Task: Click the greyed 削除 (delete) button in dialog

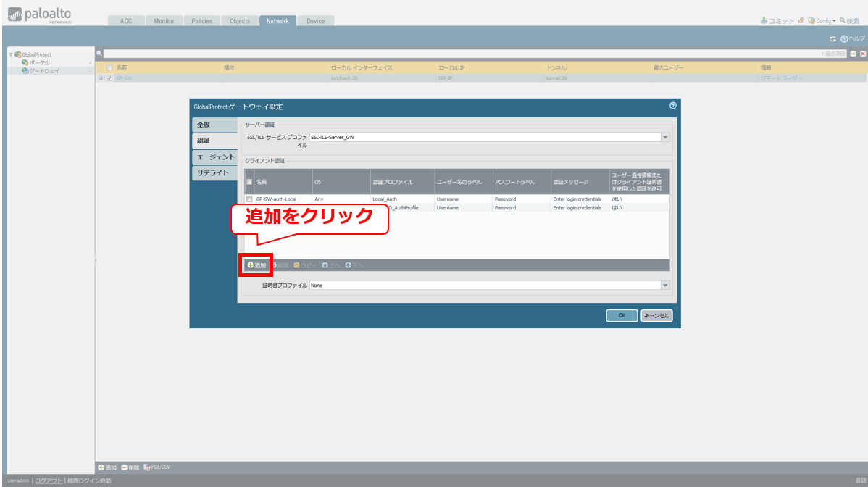Action: (x=280, y=266)
